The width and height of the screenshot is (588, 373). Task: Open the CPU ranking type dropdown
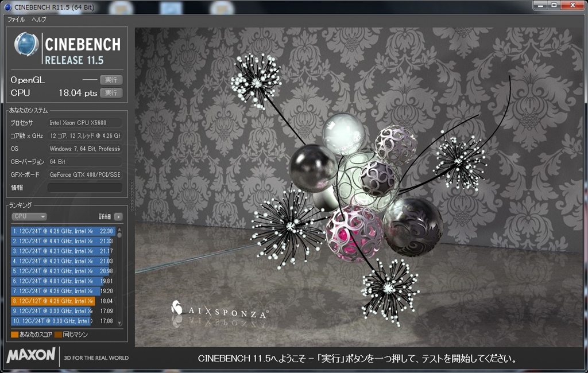(x=29, y=217)
